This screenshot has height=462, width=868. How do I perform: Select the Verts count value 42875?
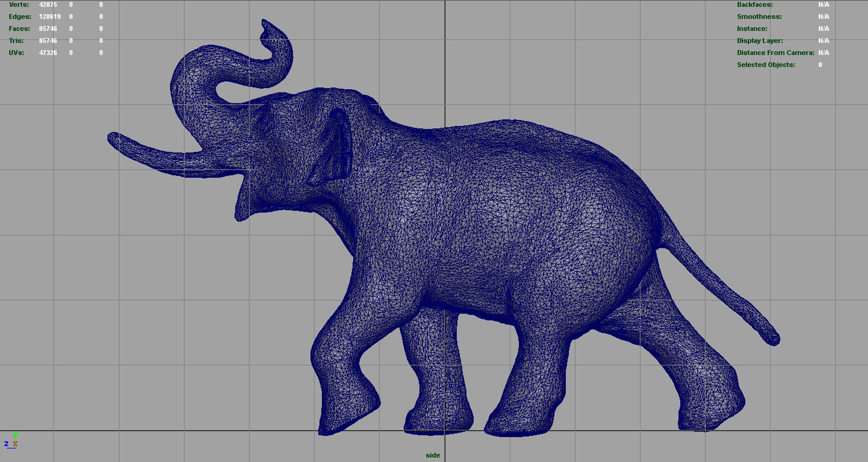pos(48,5)
